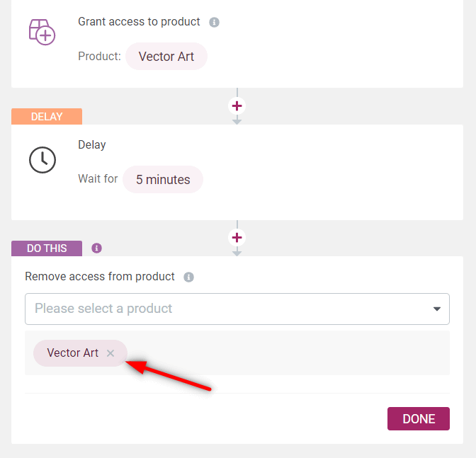The image size is (476, 458).
Task: Click the Remove access from product heading
Action: pyautogui.click(x=100, y=277)
